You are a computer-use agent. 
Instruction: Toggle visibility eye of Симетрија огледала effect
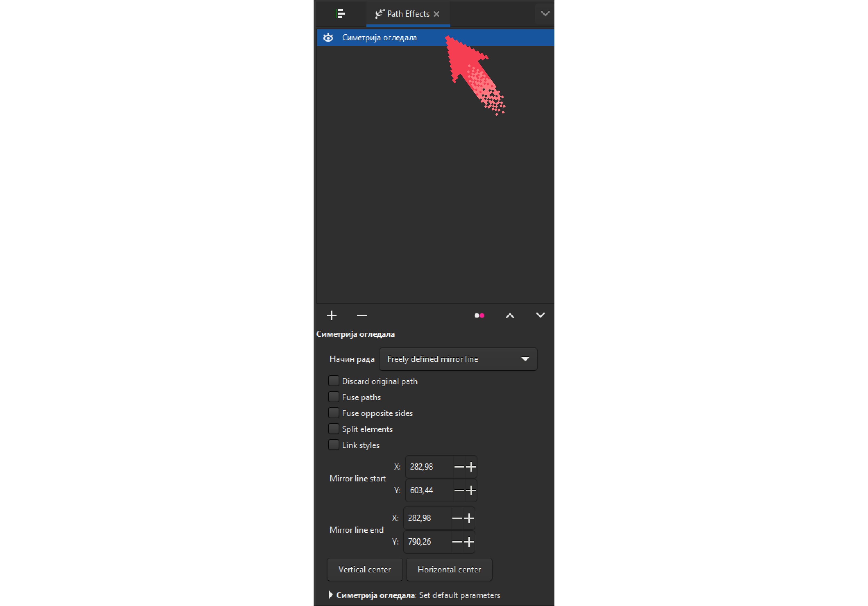[x=328, y=37]
